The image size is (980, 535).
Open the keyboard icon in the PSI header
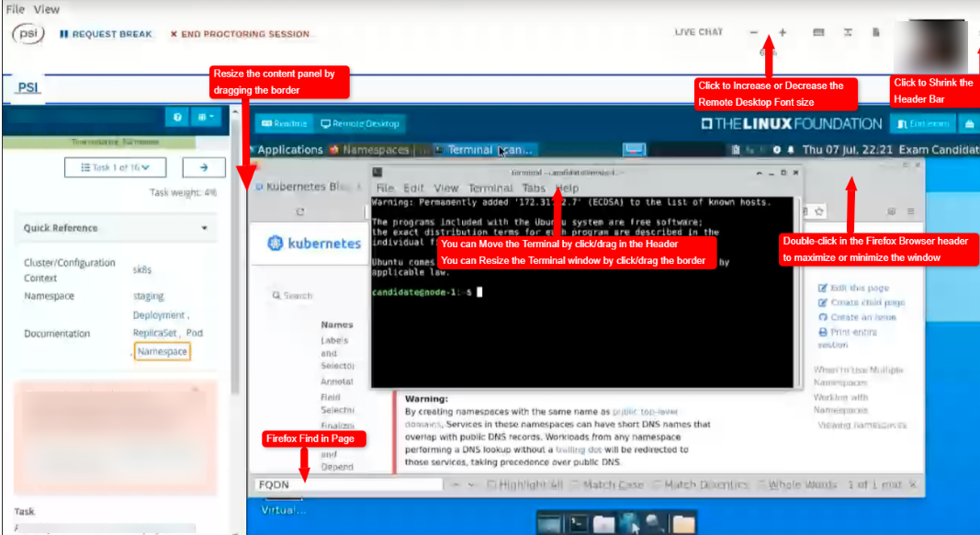pos(818,32)
